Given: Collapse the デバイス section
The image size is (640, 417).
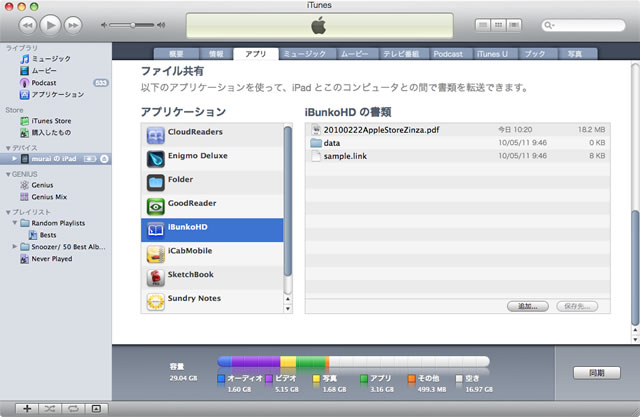Looking at the screenshot, I should coord(8,148).
